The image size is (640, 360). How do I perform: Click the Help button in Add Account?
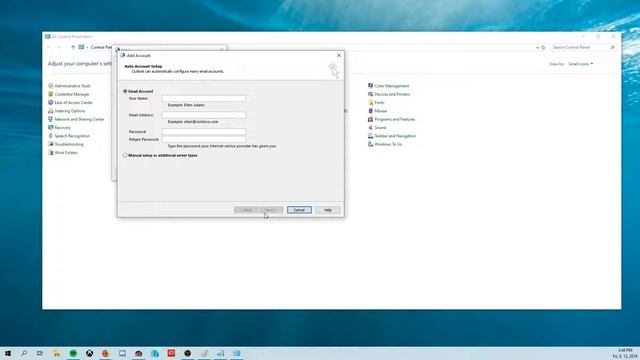pyautogui.click(x=328, y=210)
